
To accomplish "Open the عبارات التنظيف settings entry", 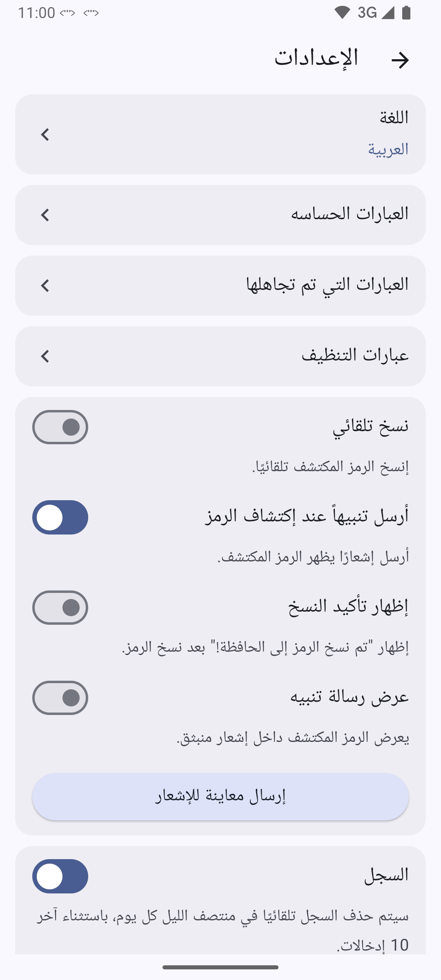I will click(x=355, y=356).
